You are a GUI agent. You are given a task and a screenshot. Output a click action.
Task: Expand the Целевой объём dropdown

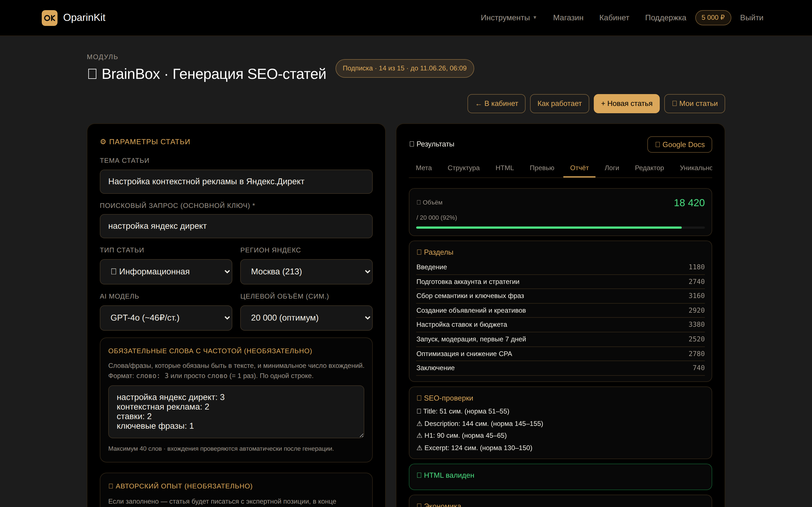point(306,318)
